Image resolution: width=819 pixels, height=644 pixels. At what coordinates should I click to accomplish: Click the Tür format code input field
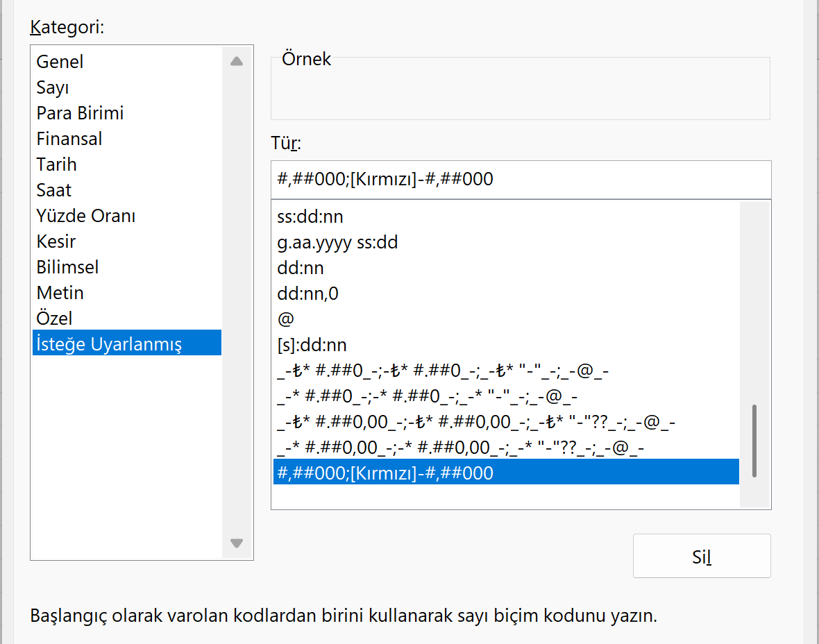(521, 180)
